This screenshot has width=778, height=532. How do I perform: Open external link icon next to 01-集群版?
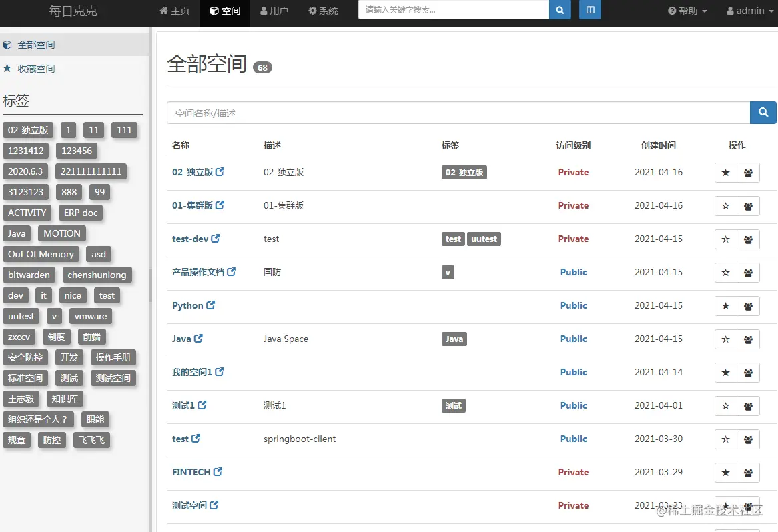[220, 205]
